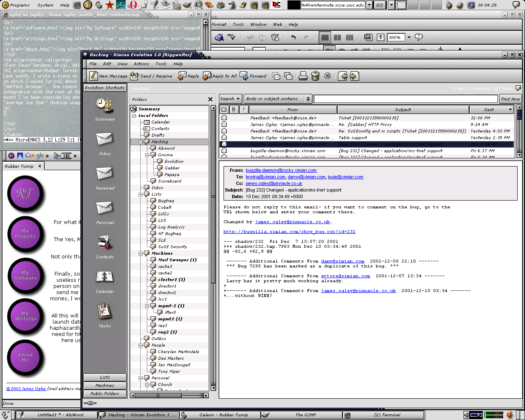Click the print preview icon in AbiWord
This screenshot has height=420, width=525.
pos(219,37)
